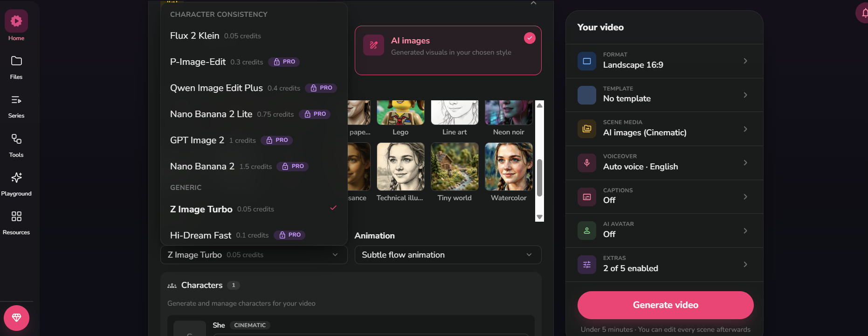Select Hi-Dream Fast model
The image size is (868, 336).
pos(254,235)
